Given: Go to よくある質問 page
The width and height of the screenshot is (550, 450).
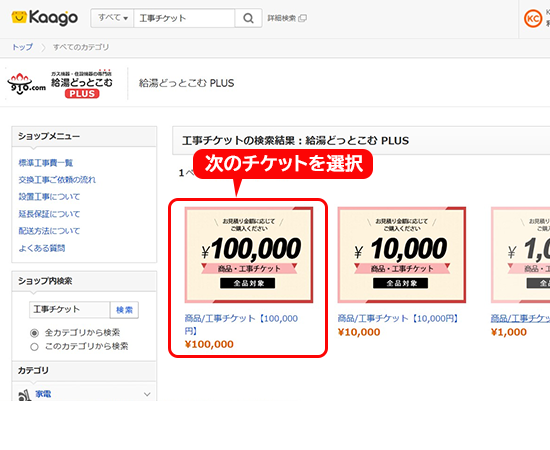Looking at the screenshot, I should (42, 248).
